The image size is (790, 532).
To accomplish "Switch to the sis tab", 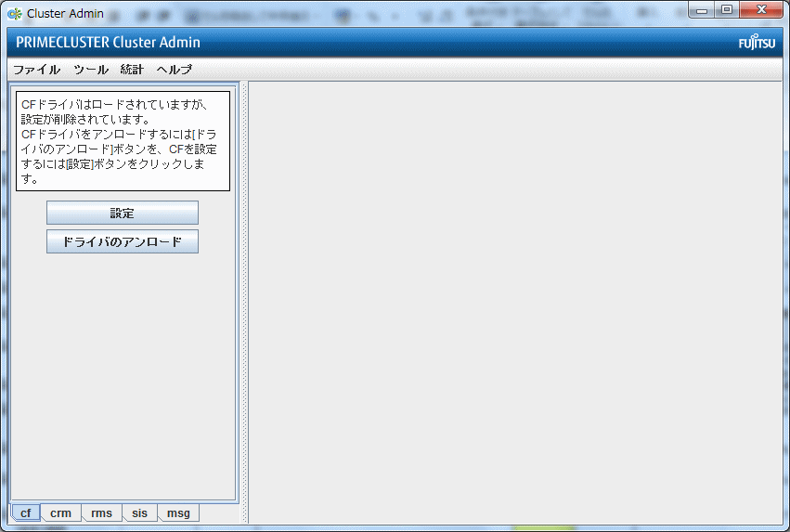I will coord(139,513).
